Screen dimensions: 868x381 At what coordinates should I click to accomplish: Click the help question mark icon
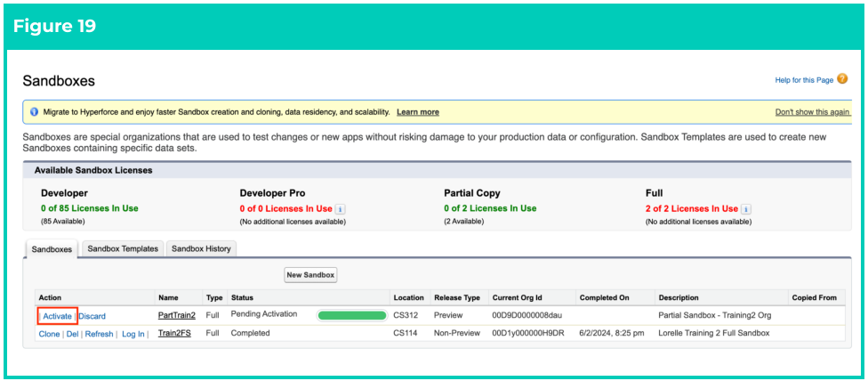842,79
